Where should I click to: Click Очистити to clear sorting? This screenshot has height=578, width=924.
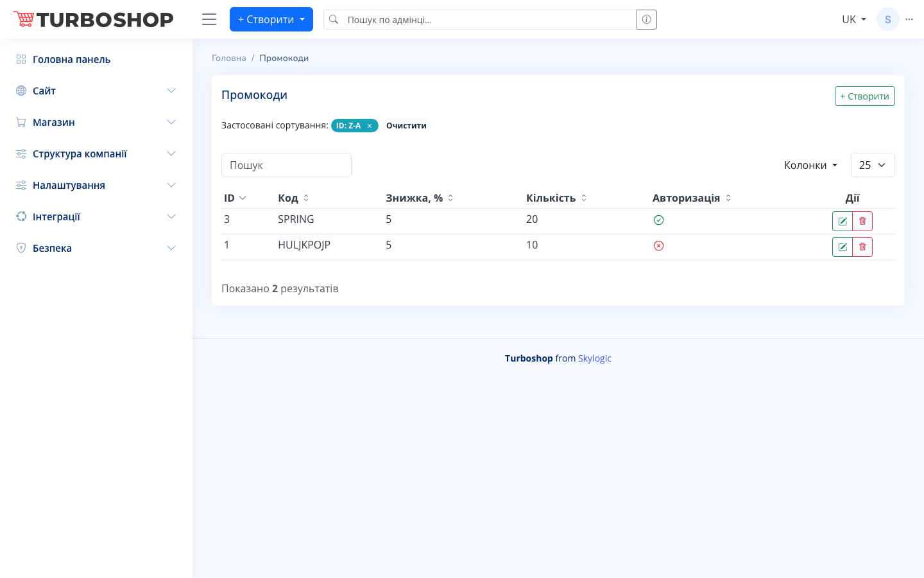point(406,126)
